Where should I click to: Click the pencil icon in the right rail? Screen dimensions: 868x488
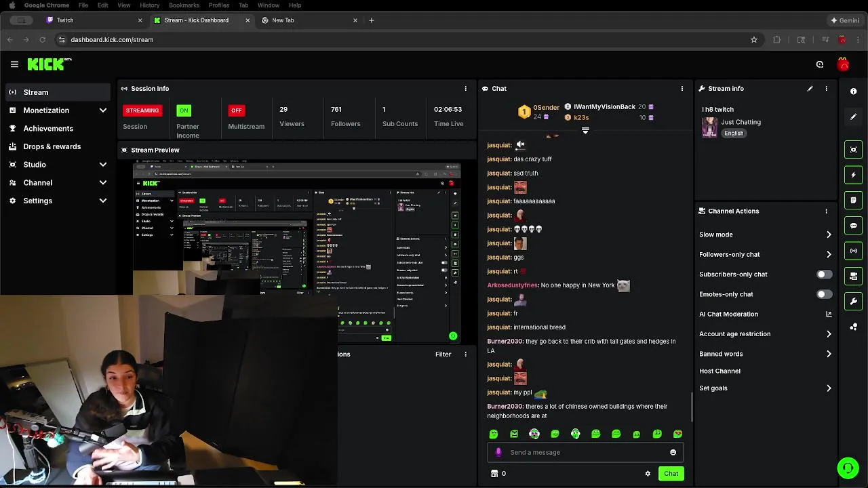click(853, 117)
